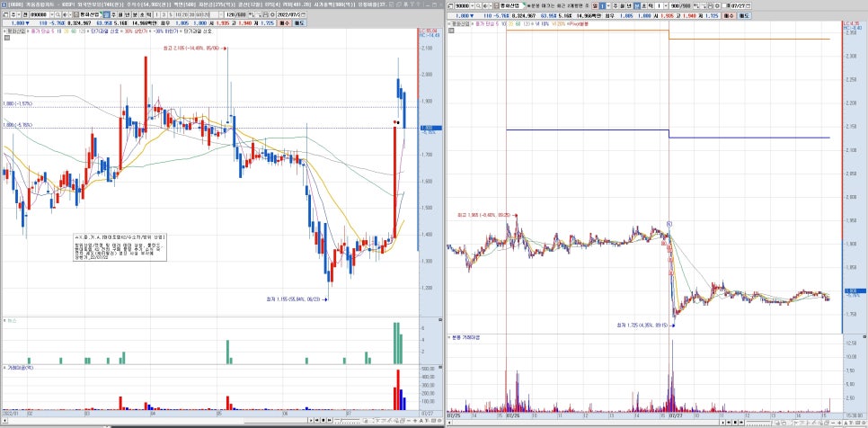This screenshot has height=428, width=868.
Task: Click the 2022/07 date field on left
Action: [x=288, y=15]
